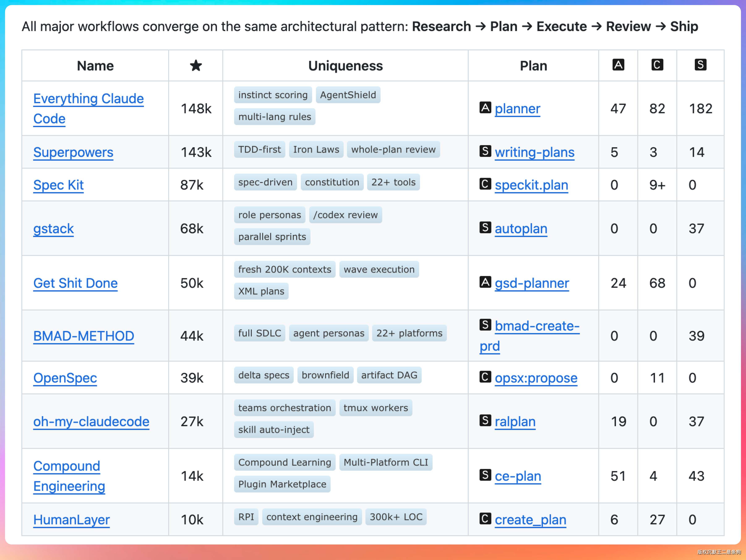Viewport: 746px width, 560px height.
Task: Click the 'instinct scoring' tag
Action: tap(273, 95)
